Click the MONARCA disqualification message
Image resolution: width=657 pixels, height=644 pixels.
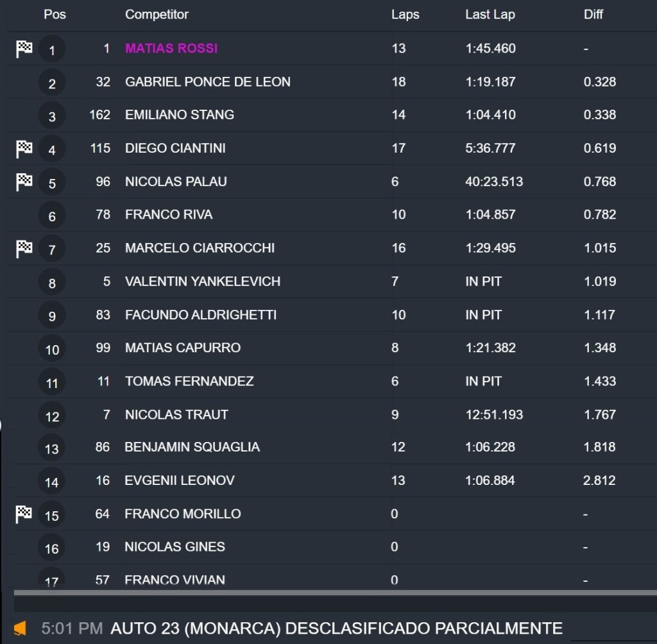point(336,629)
